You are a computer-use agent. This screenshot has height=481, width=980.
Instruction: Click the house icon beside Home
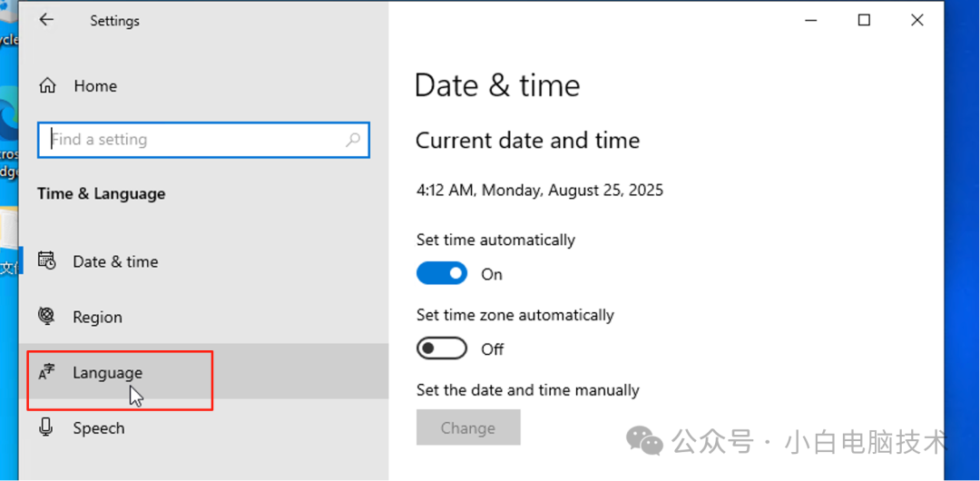pos(47,85)
